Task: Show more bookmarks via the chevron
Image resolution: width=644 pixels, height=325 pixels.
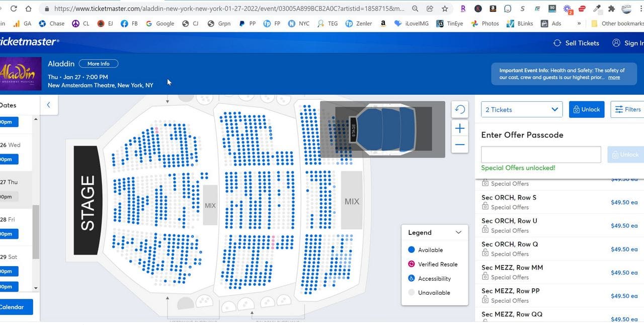Action: point(579,23)
